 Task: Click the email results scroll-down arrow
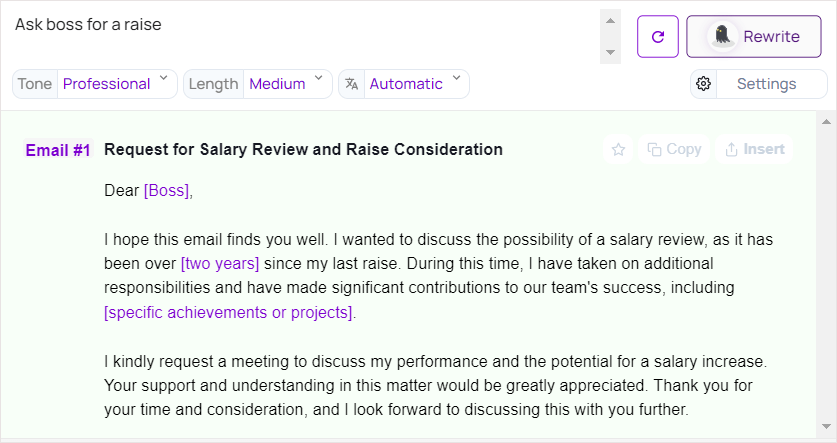(827, 426)
